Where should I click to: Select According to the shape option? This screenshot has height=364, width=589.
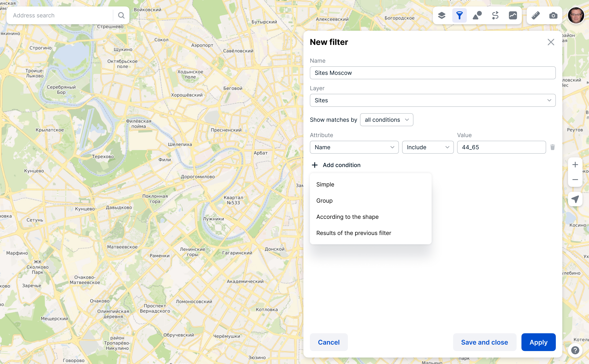pos(347,217)
